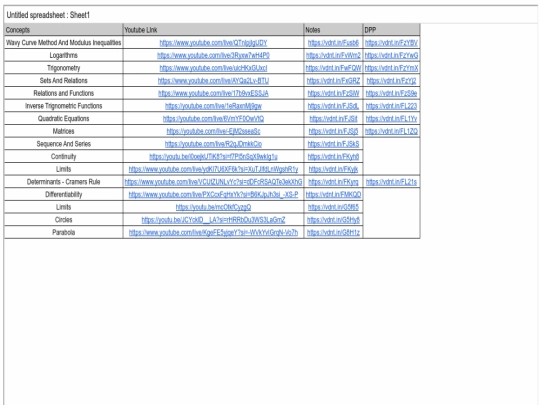Screen dimensions: 540x405
Task: Select the 'Sets And Relations' cell
Action: [x=63, y=81]
